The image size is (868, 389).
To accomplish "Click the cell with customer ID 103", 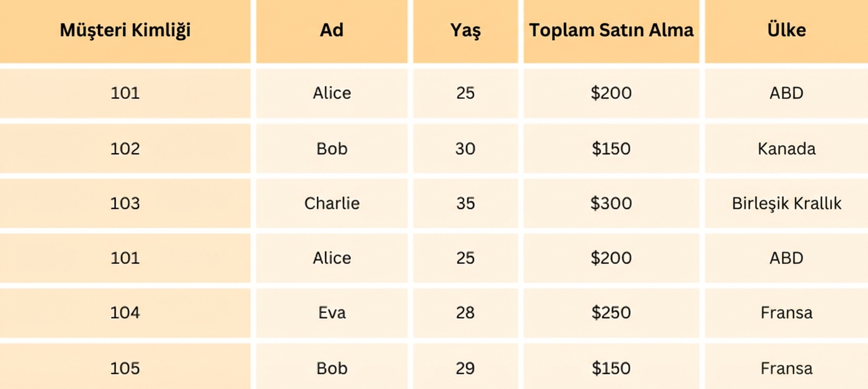I will point(125,204).
